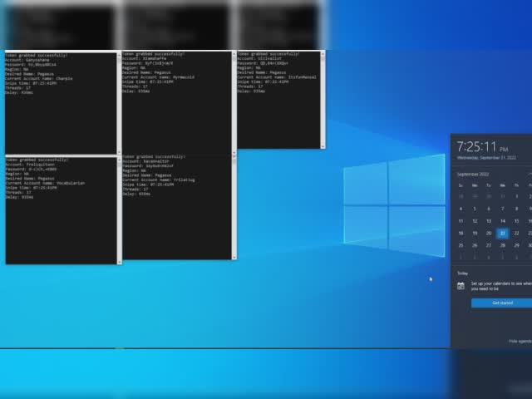Viewport: 532px width, 399px height.
Task: Click the 7:25:11 PM clock text
Action: tap(482, 146)
